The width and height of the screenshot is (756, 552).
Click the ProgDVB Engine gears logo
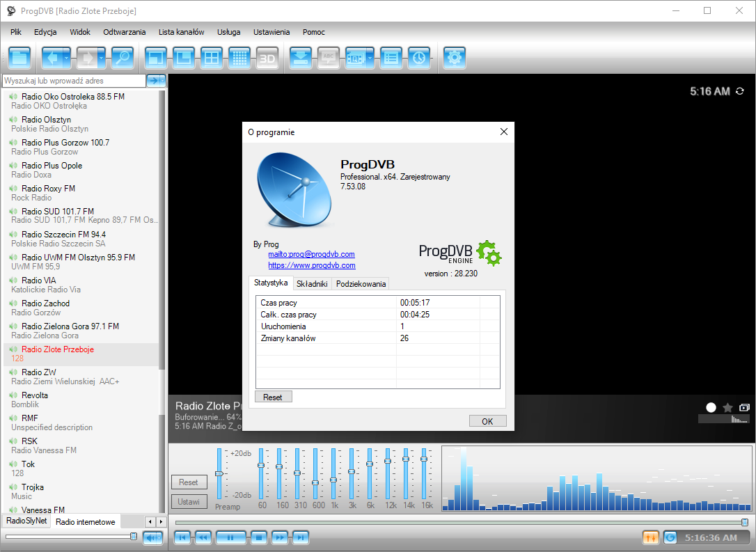(x=489, y=253)
